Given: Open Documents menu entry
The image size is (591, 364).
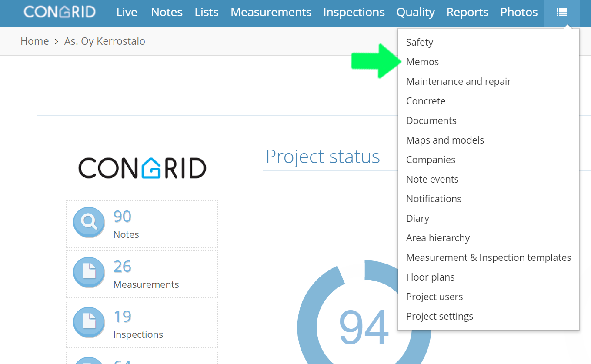Looking at the screenshot, I should (431, 120).
